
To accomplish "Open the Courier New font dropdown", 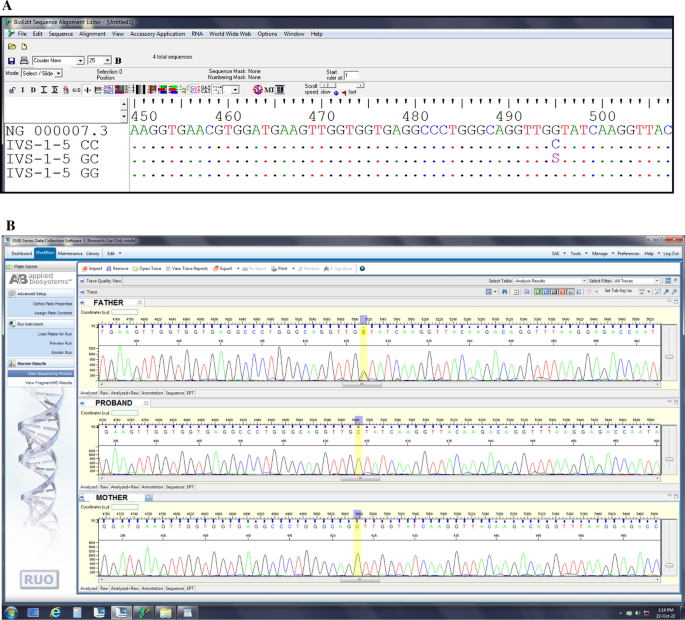I will pyautogui.click(x=81, y=60).
